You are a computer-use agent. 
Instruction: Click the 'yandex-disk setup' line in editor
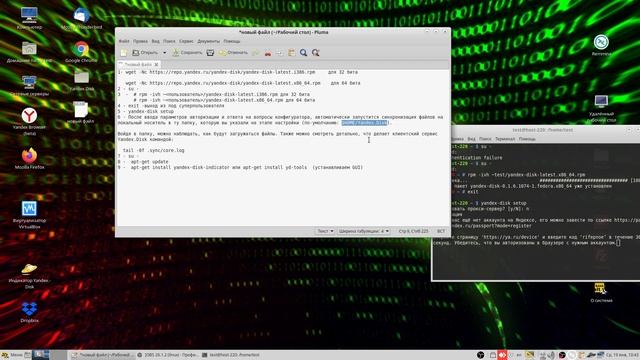(151, 111)
